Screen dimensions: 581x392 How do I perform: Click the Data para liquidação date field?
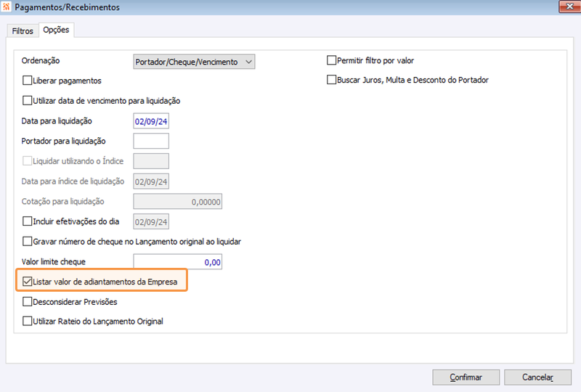point(151,121)
